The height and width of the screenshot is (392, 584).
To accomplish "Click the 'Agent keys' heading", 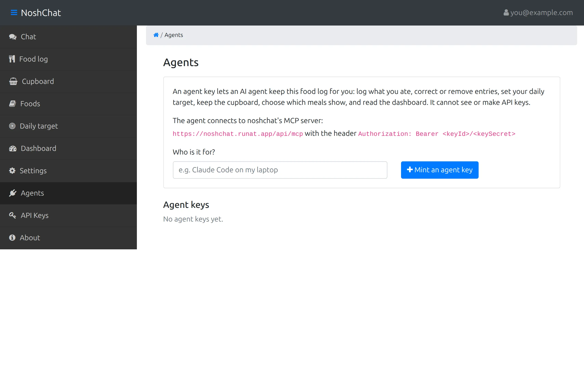I will click(x=186, y=205).
